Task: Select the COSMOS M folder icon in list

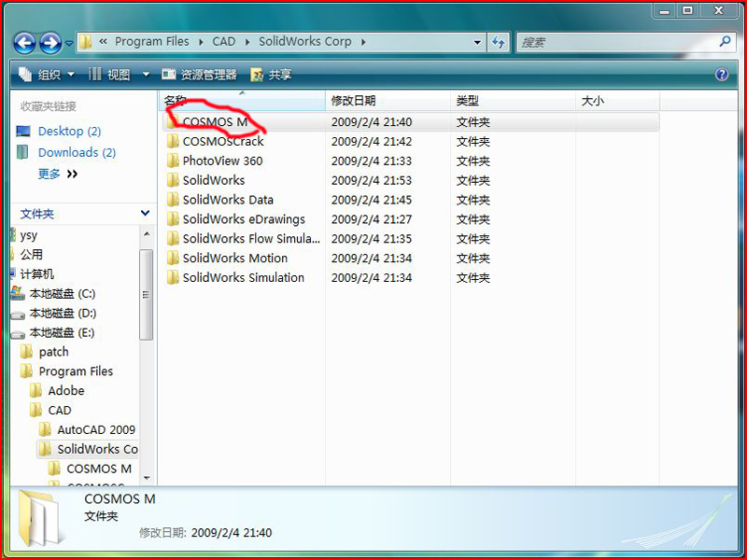Action: click(173, 122)
